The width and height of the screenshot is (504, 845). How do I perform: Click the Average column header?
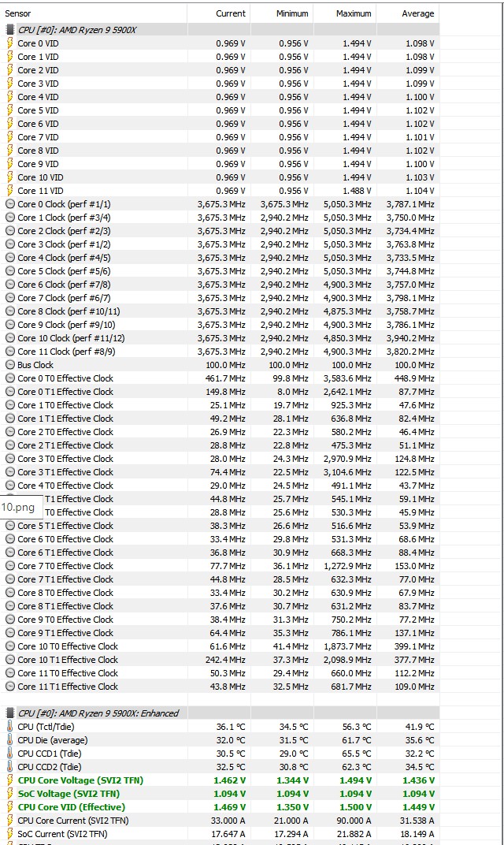[417, 13]
